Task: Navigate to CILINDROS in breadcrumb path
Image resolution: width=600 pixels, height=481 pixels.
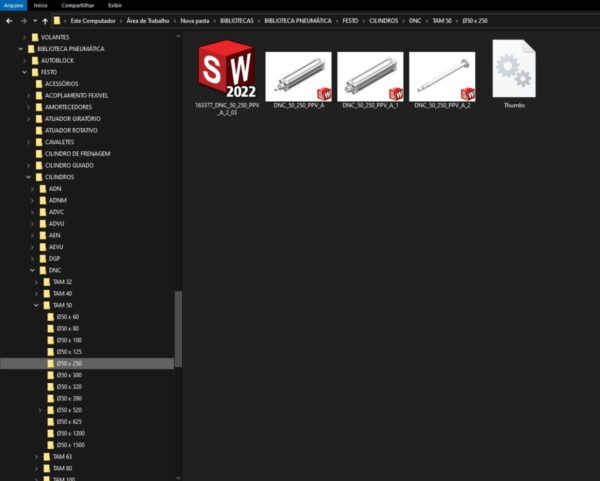Action: click(x=384, y=21)
